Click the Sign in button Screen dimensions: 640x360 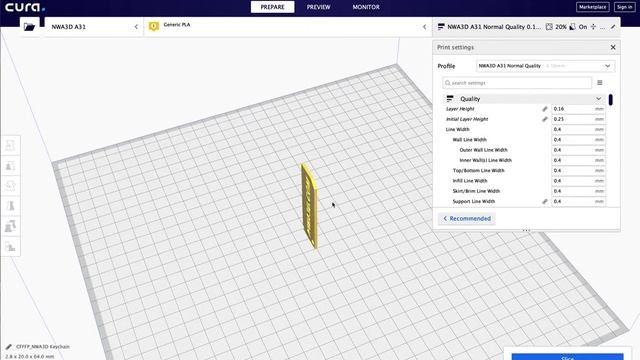coord(624,7)
